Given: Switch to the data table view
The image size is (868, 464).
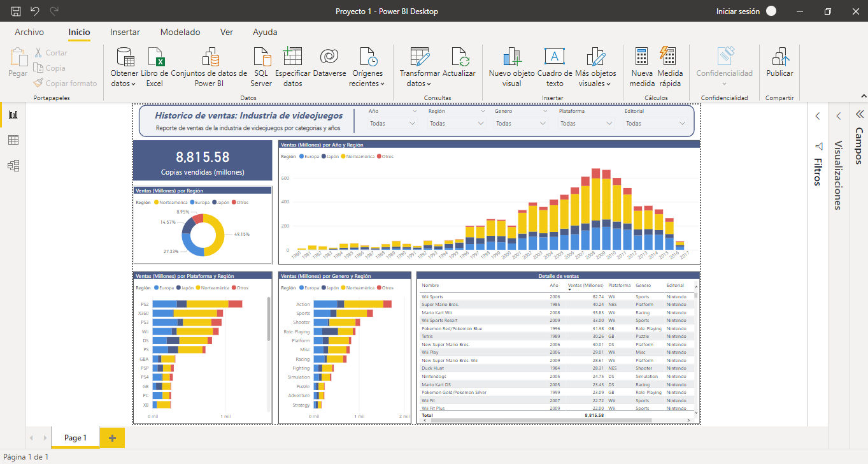Looking at the screenshot, I should coord(13,140).
